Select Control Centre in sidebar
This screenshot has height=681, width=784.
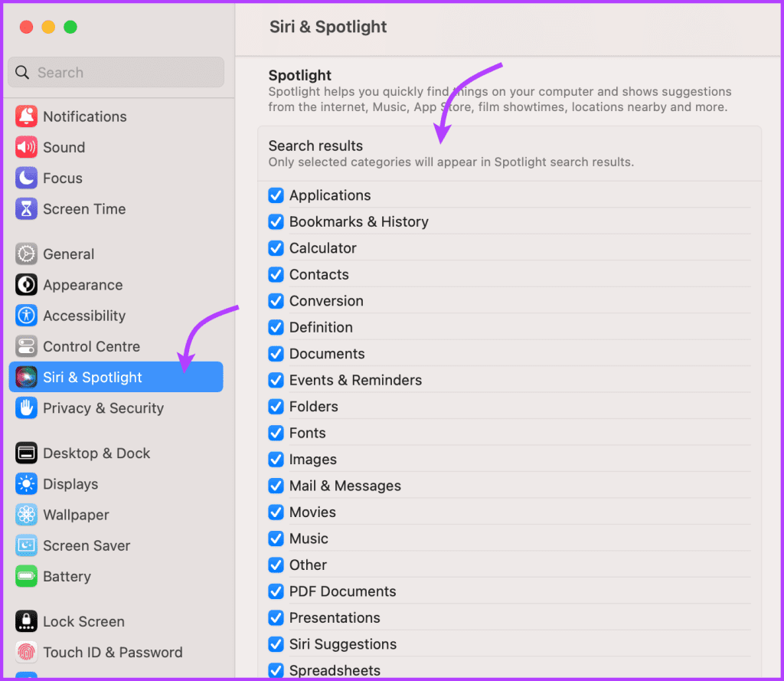pos(116,347)
